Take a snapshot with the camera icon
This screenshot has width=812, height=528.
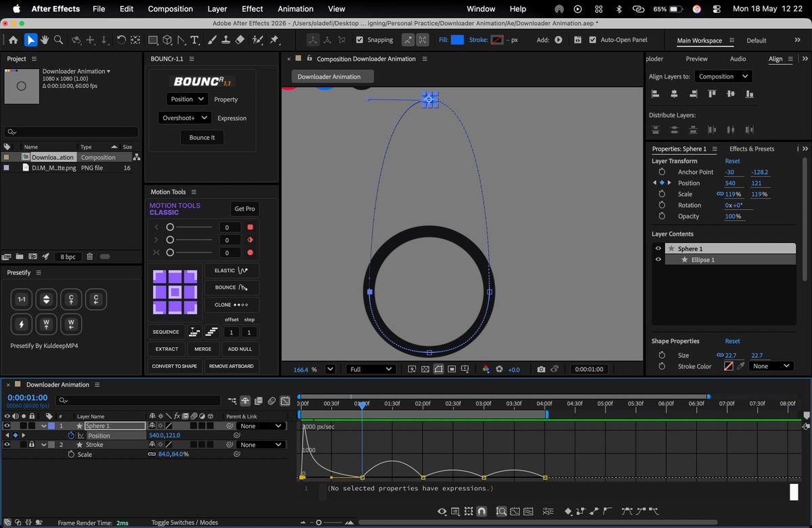click(541, 369)
